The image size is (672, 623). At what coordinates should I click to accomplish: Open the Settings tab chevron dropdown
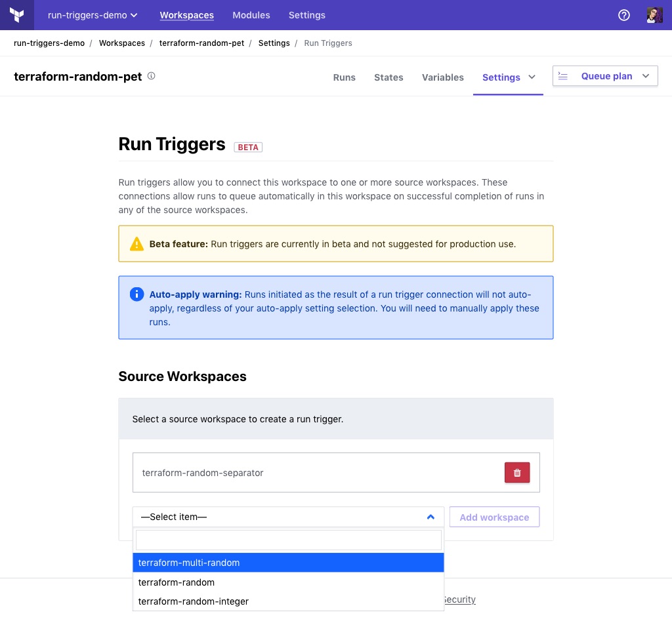(532, 77)
